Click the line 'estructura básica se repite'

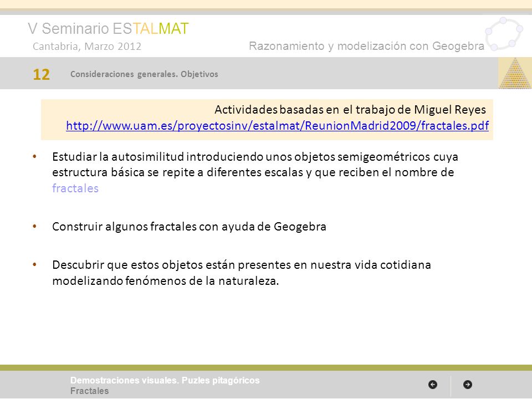click(x=253, y=172)
